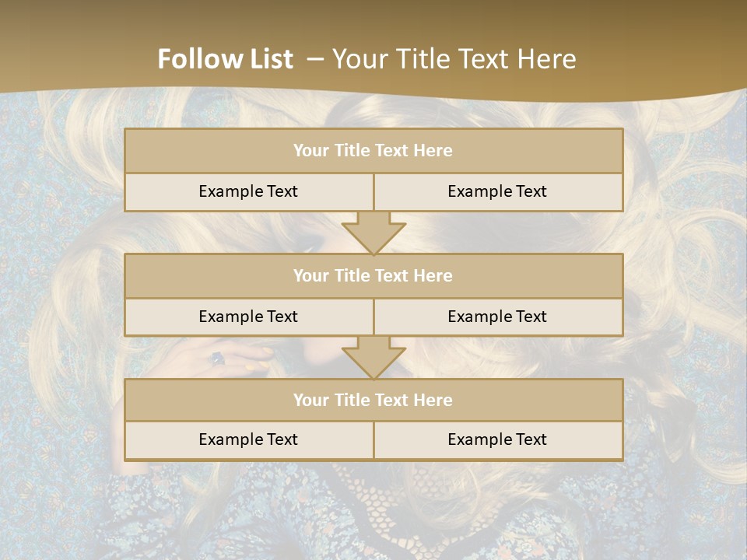The height and width of the screenshot is (560, 747).
Task: Select the bold "Follow List" heading text
Action: 226,59
